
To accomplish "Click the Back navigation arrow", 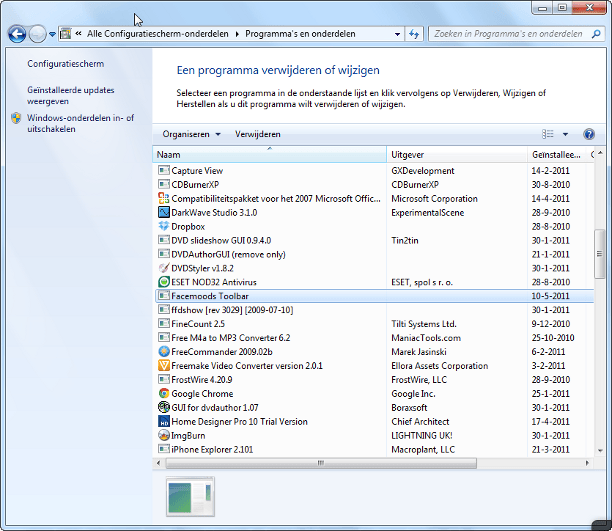I will point(17,34).
